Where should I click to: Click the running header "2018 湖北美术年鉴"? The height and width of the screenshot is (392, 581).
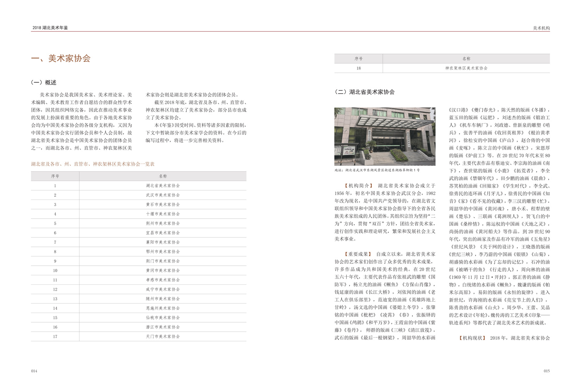(x=50, y=28)
